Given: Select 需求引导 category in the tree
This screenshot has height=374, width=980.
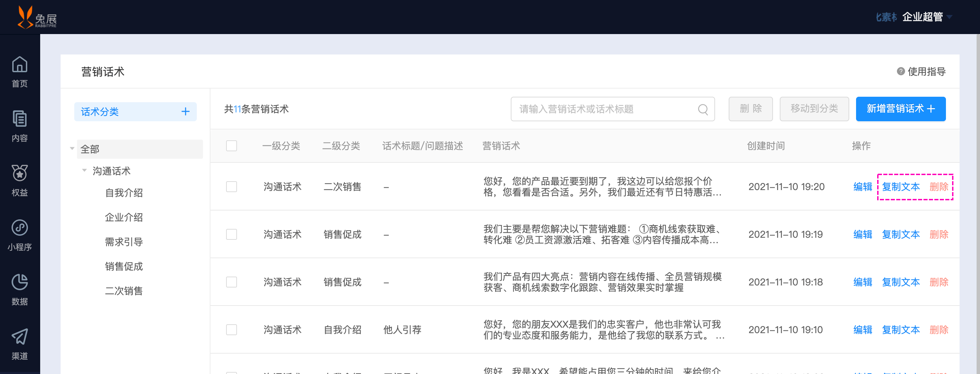Looking at the screenshot, I should (124, 241).
